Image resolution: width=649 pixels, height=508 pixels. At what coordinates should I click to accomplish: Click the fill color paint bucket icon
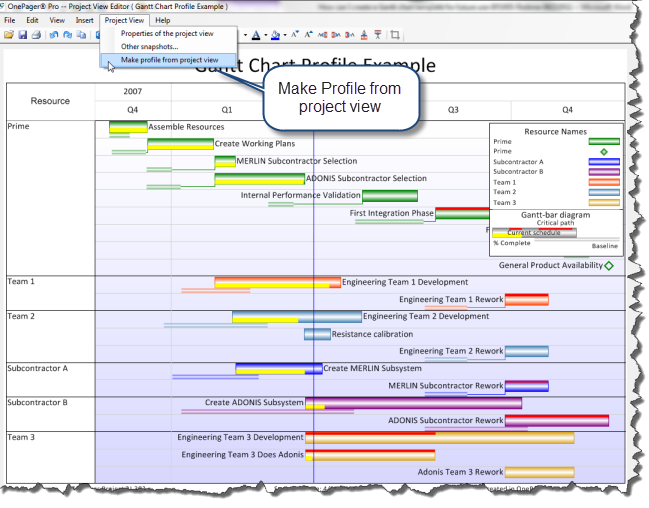pyautogui.click(x=275, y=34)
